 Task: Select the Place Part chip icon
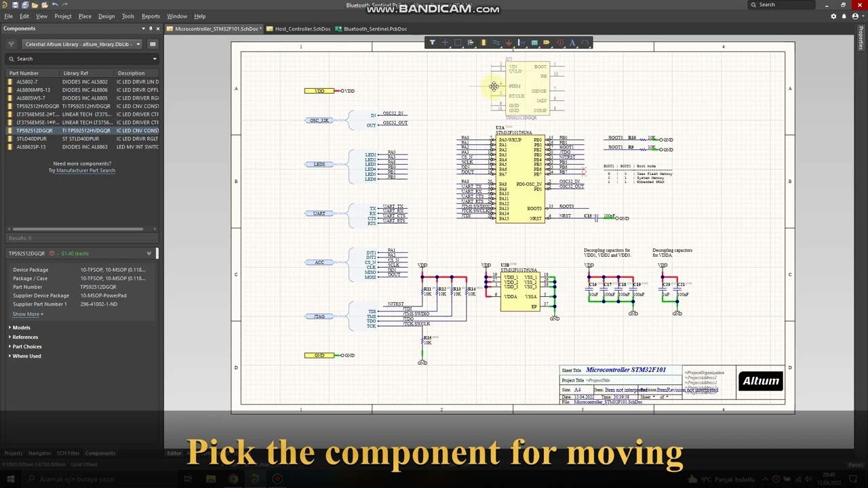484,43
